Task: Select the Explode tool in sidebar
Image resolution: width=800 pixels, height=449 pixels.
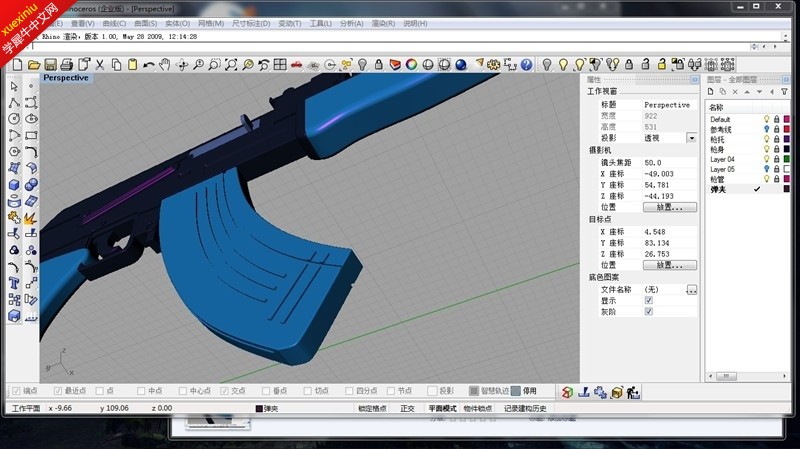Action: click(31, 218)
